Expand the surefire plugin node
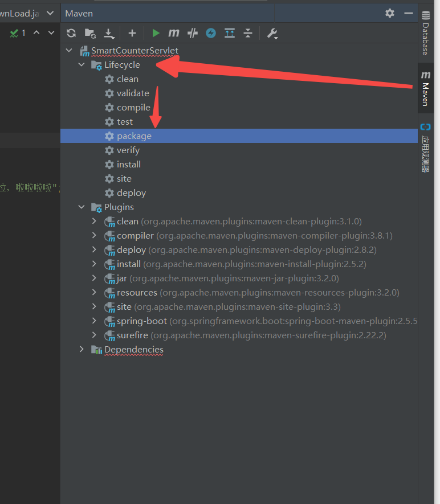 [94, 335]
